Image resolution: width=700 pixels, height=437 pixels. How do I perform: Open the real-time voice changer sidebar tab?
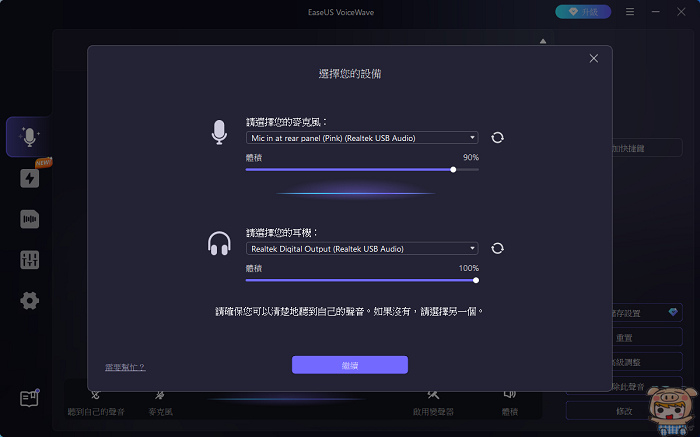click(x=29, y=137)
